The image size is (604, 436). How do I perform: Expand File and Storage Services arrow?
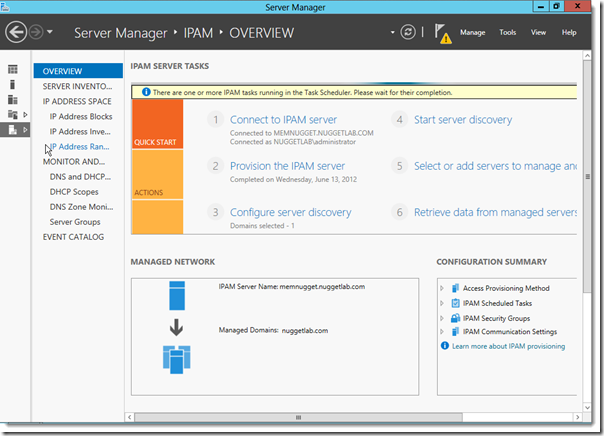(25, 115)
